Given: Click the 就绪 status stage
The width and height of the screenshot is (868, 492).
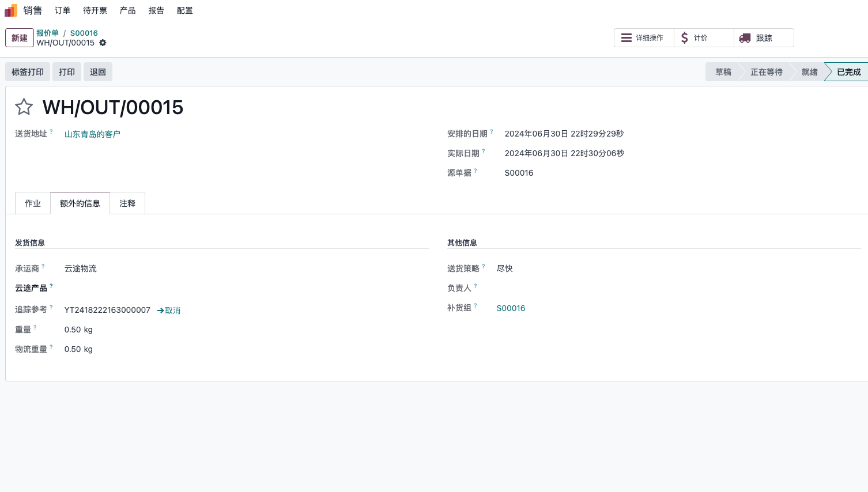Looking at the screenshot, I should click(809, 72).
